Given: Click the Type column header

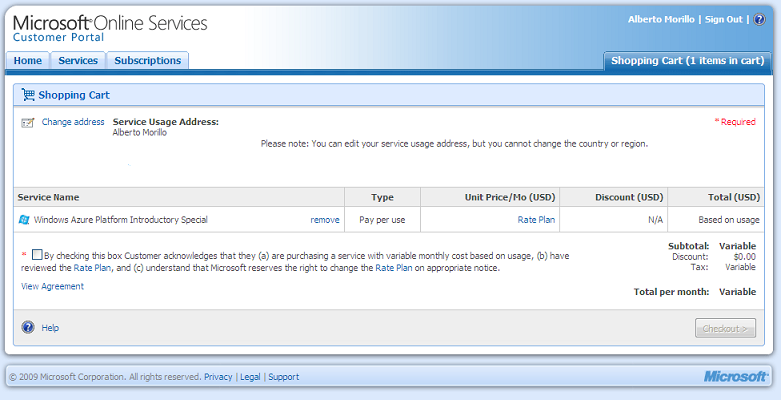Looking at the screenshot, I should point(382,197).
